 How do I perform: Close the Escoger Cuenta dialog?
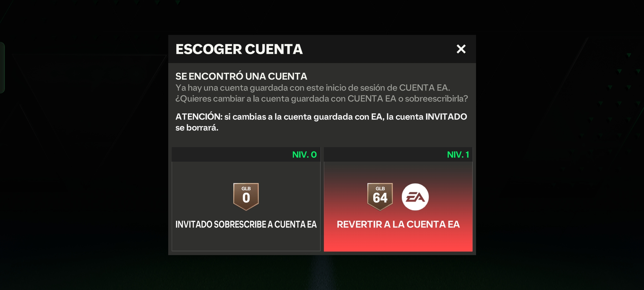pos(461,49)
